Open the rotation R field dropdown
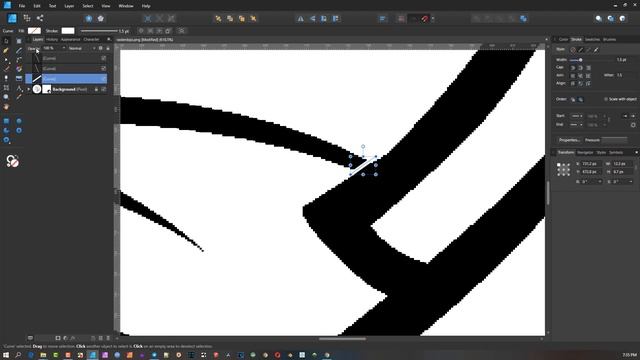Viewport: 640px width, 360px height. (600, 182)
